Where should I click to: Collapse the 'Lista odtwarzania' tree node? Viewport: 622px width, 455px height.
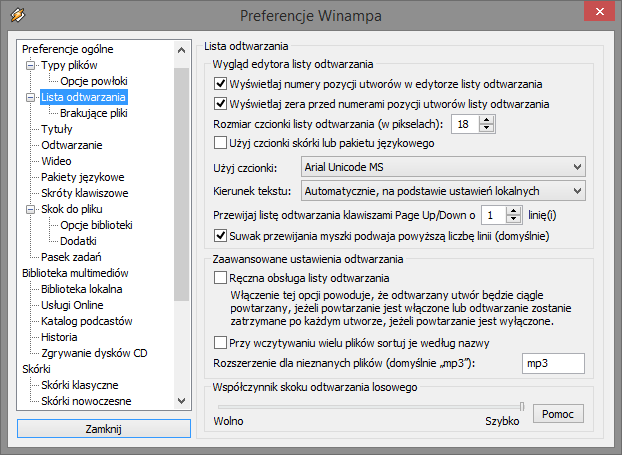(x=31, y=97)
